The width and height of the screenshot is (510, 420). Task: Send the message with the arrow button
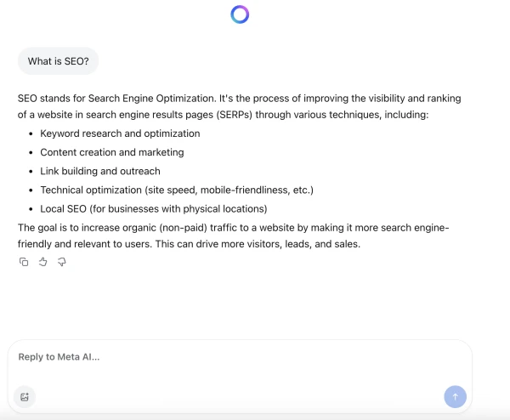point(455,396)
